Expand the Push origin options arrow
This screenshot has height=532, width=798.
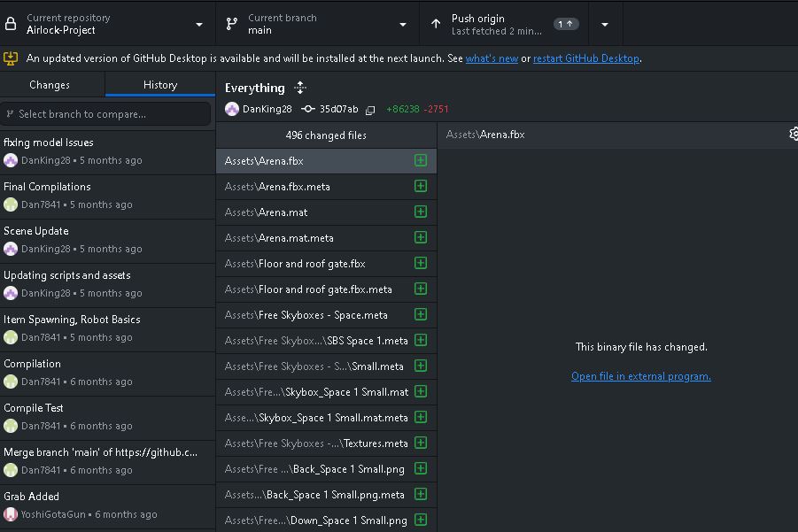[605, 24]
